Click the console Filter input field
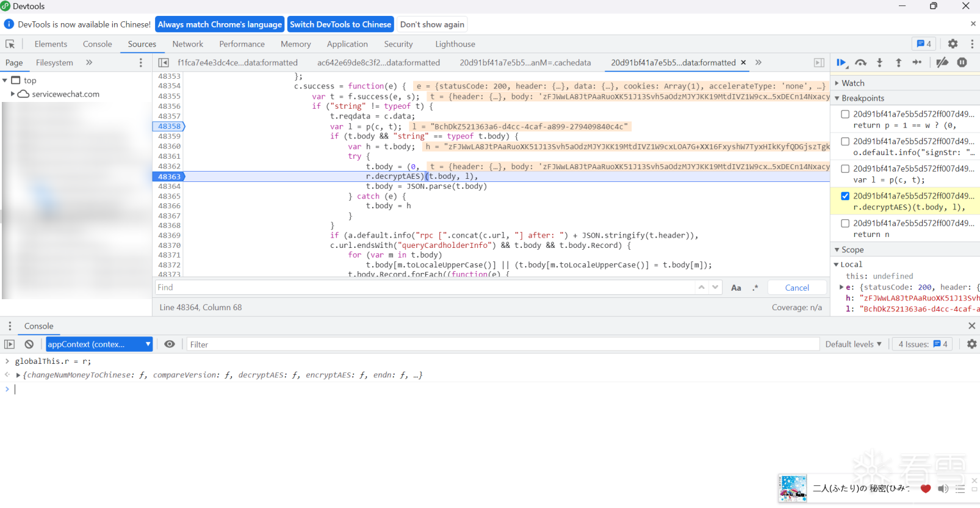The height and width of the screenshot is (508, 980). click(x=500, y=344)
